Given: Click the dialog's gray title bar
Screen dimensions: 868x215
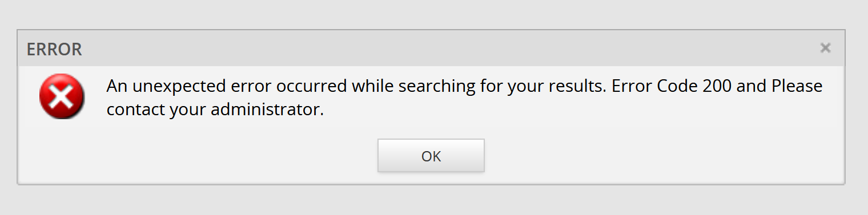Looking at the screenshot, I should point(431,48).
